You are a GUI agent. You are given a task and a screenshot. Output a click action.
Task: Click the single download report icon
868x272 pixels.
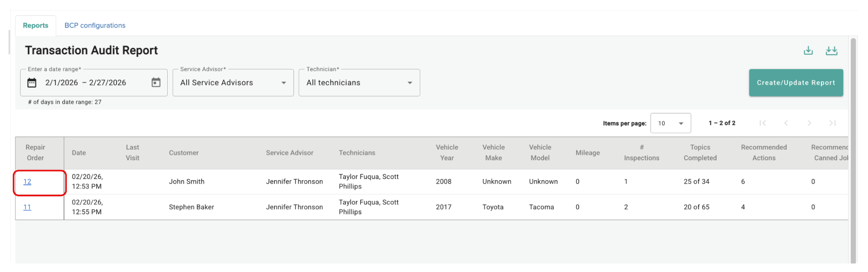808,51
